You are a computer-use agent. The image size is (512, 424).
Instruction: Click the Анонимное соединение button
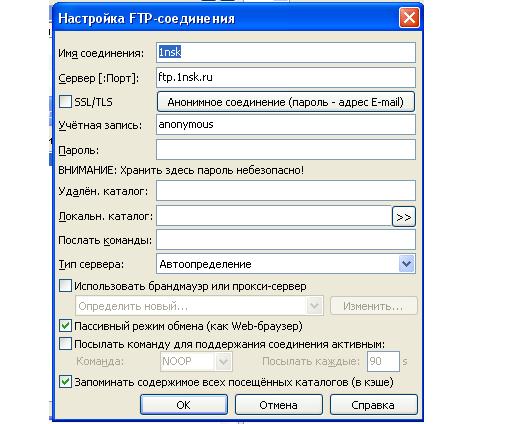286,102
